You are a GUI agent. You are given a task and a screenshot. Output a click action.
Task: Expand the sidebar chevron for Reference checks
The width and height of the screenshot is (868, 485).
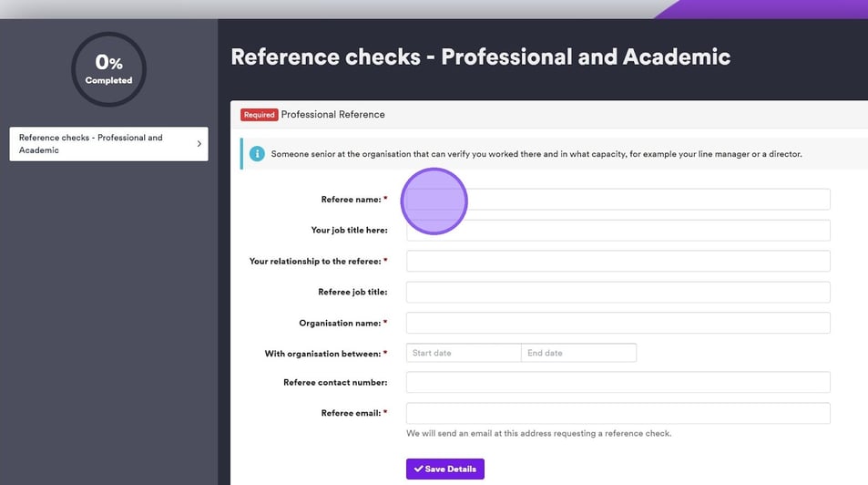199,144
